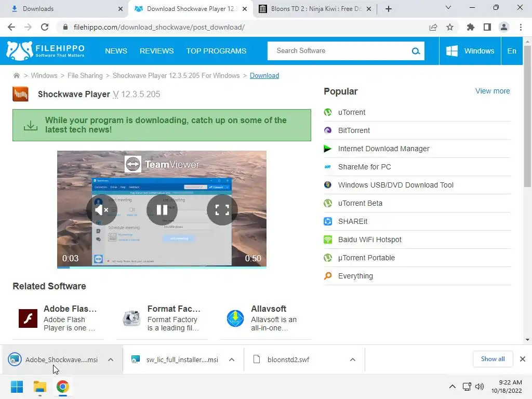Click the share page icon in address bar
The height and width of the screenshot is (399, 532).
click(x=433, y=27)
